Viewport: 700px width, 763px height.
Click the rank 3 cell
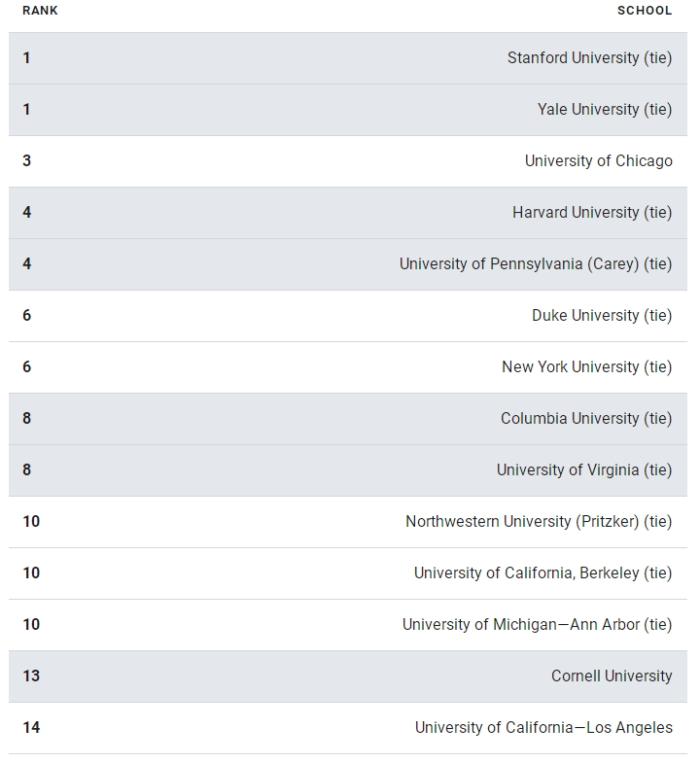click(x=27, y=161)
